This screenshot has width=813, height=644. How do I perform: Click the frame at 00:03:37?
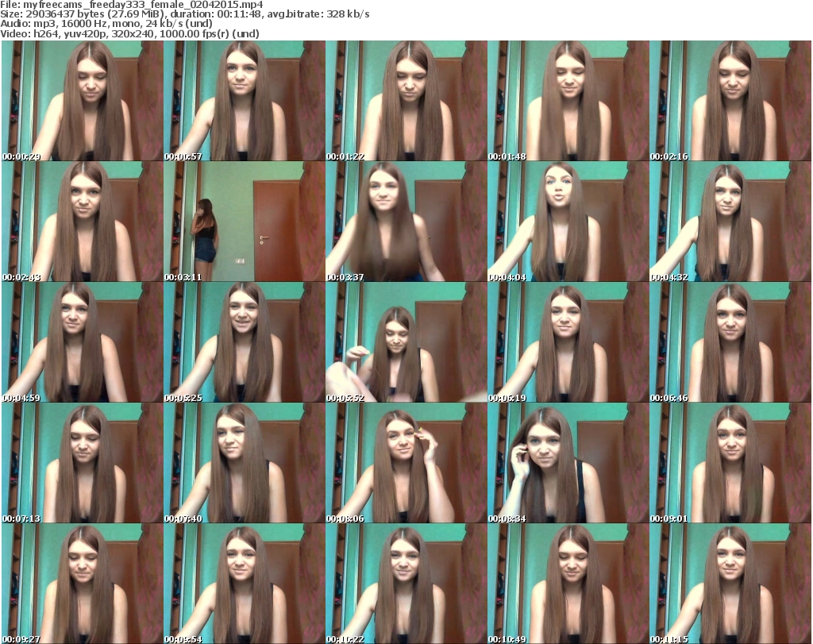[406, 222]
